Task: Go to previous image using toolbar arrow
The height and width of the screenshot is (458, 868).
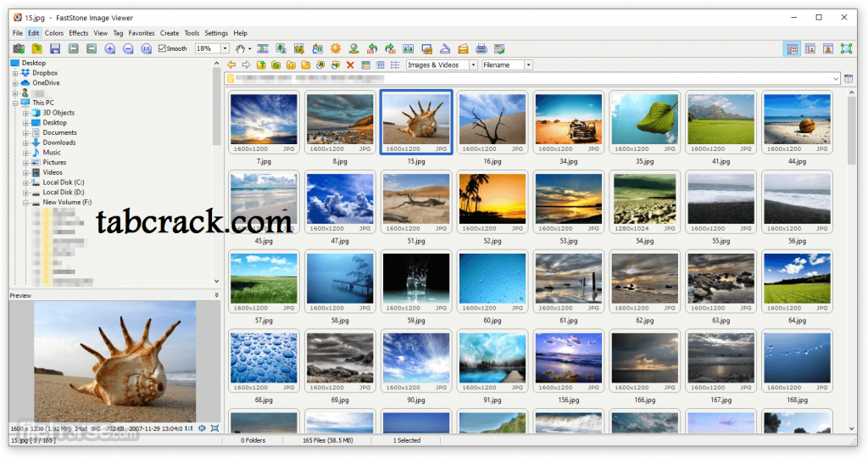Action: pos(73,48)
